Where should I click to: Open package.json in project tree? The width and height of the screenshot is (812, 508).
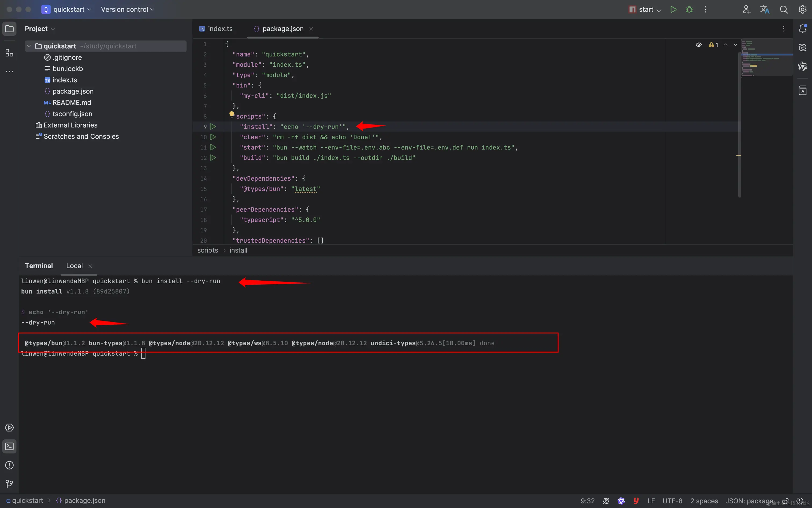pos(69,91)
